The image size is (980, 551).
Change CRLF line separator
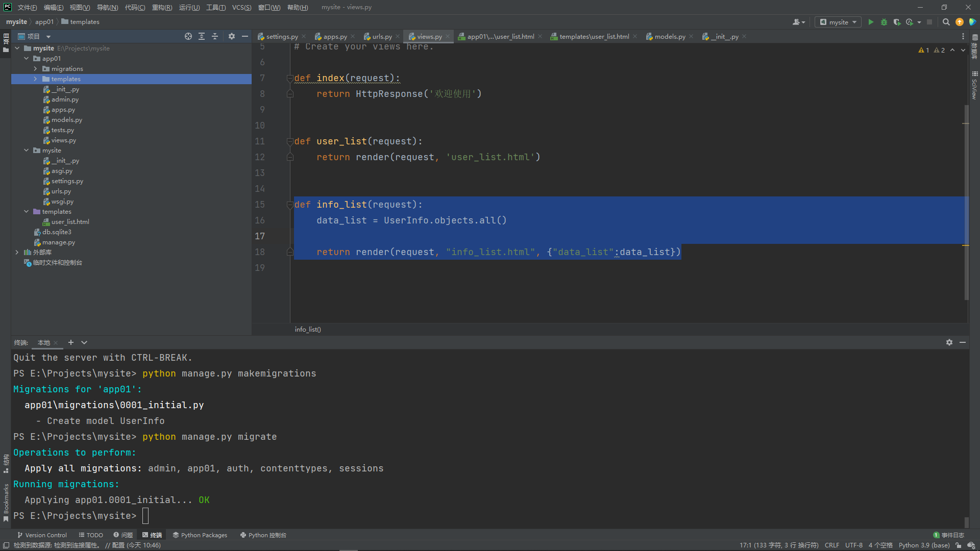tap(832, 545)
